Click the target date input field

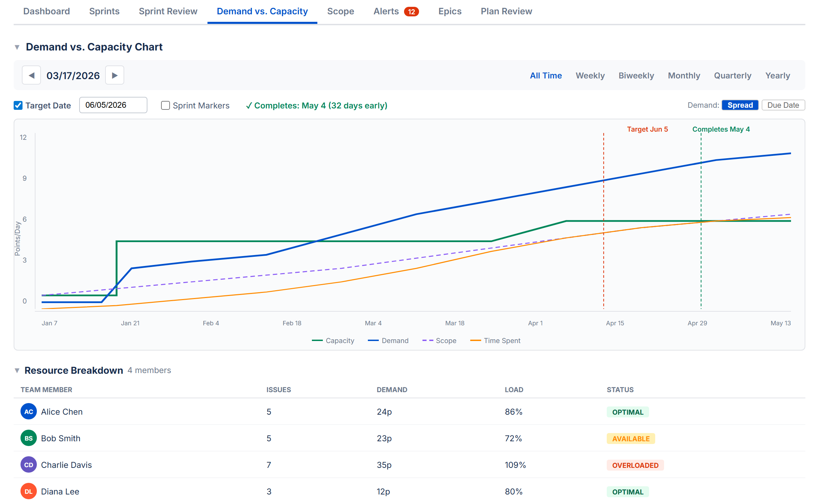(113, 105)
